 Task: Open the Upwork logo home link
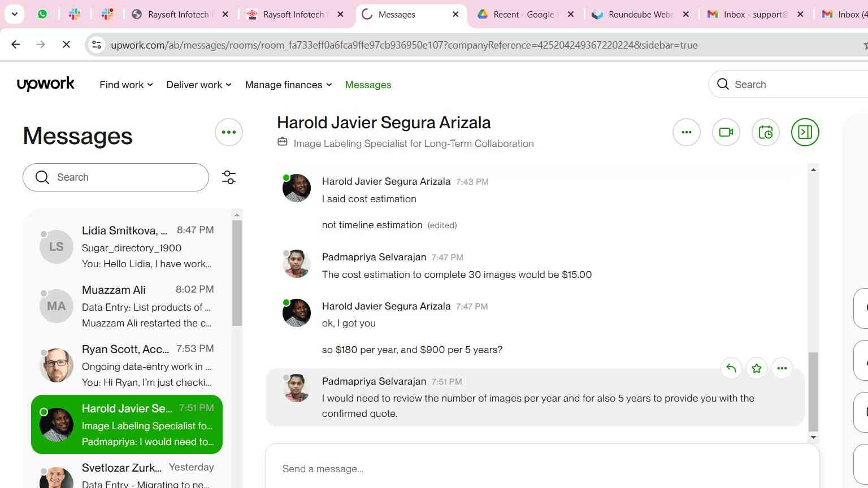point(46,84)
